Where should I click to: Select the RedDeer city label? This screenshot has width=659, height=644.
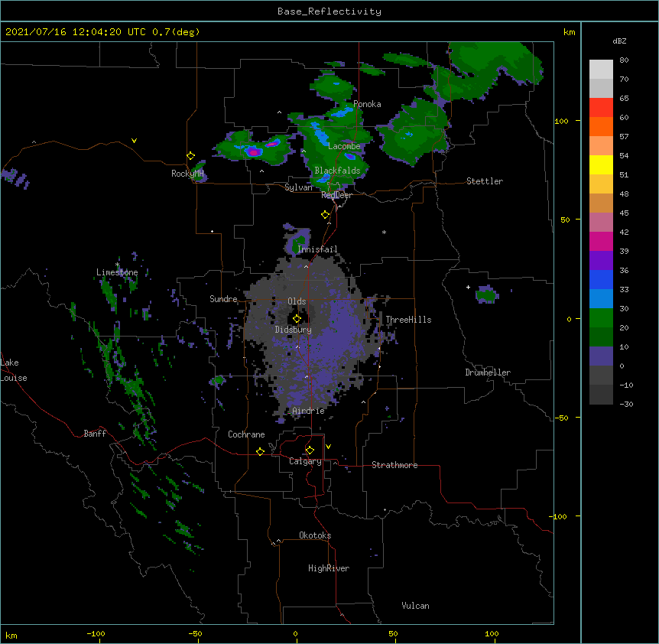pyautogui.click(x=336, y=195)
